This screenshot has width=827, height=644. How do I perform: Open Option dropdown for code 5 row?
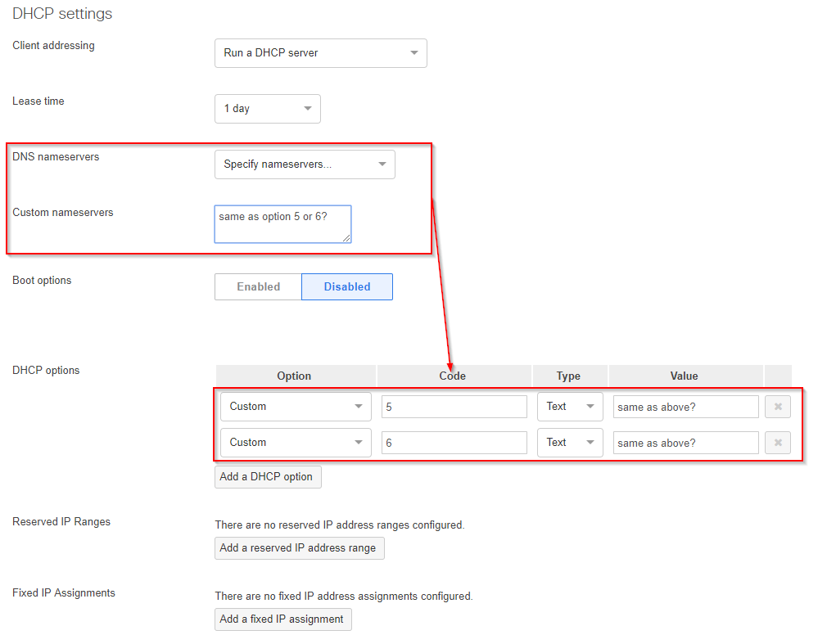(295, 407)
